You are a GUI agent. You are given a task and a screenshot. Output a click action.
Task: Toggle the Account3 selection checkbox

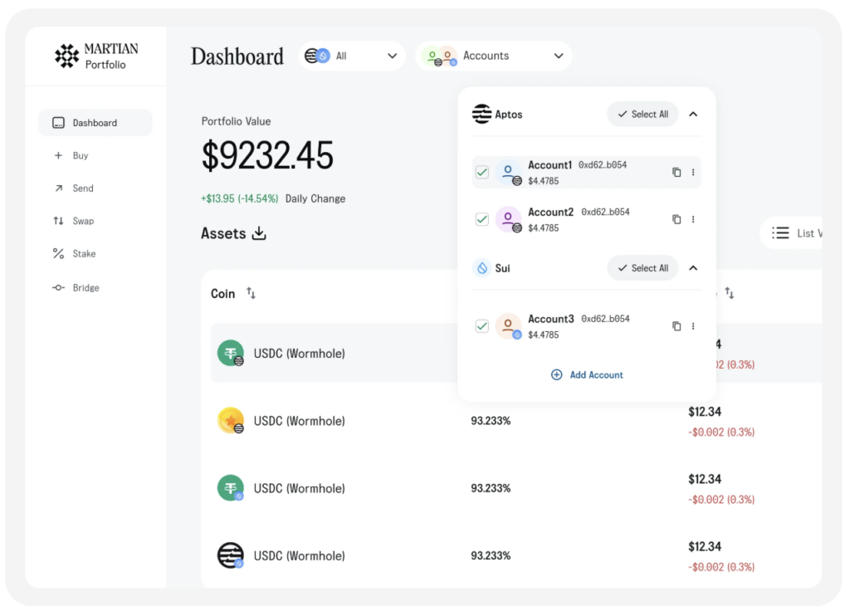click(x=481, y=326)
